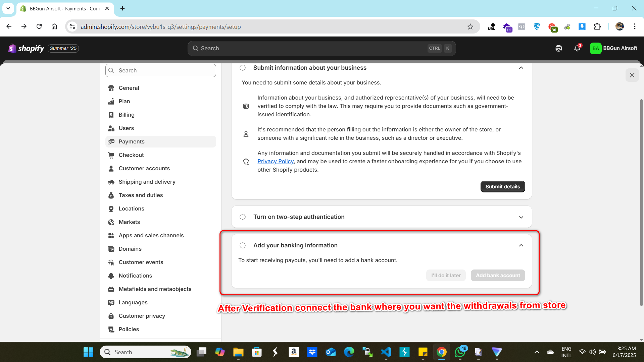Open the Privacy Policy link

click(x=275, y=161)
